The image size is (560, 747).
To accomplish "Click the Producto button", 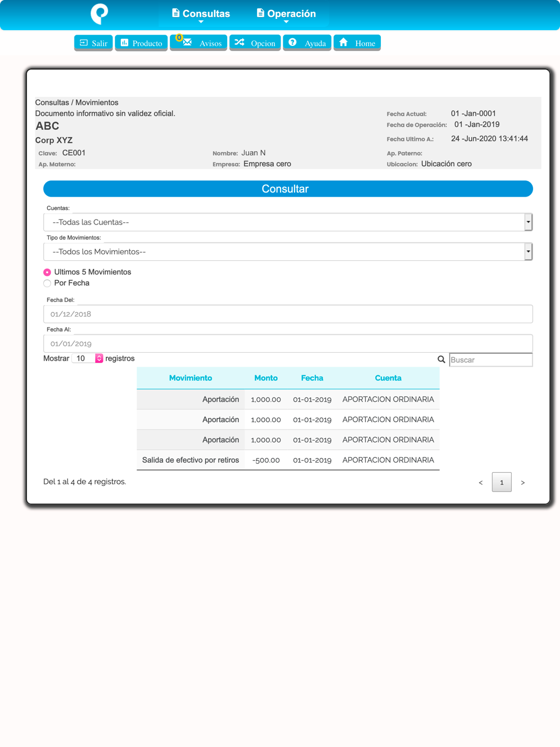I will click(x=141, y=43).
